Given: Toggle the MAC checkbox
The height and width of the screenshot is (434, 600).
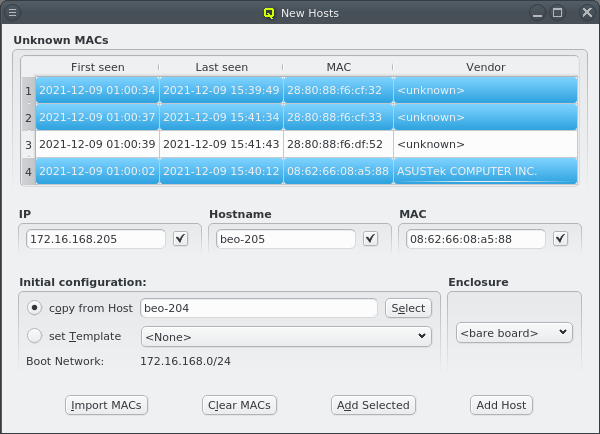Looking at the screenshot, I should coord(561,239).
